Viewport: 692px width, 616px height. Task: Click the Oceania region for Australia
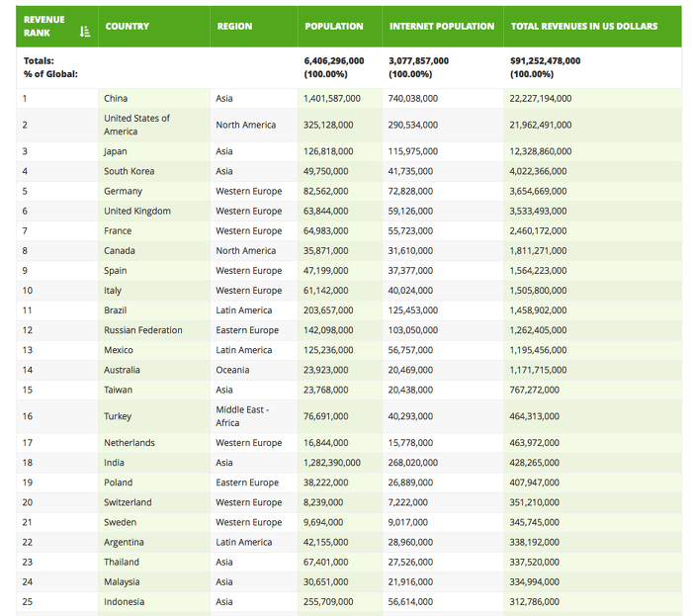click(232, 370)
